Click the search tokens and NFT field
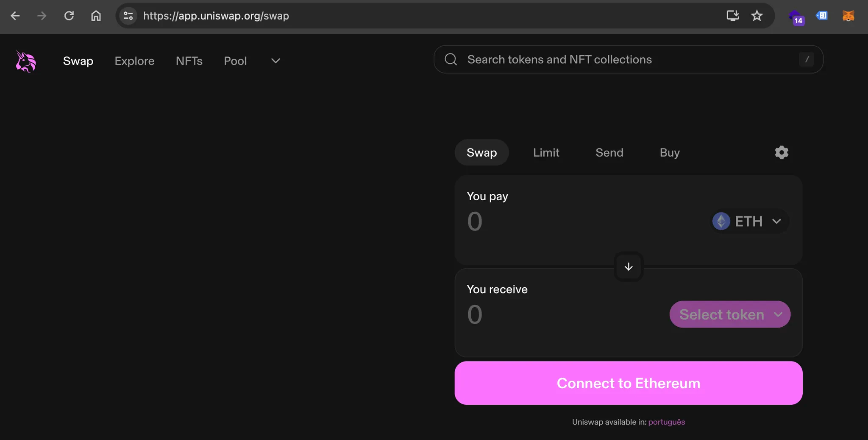 coord(629,59)
